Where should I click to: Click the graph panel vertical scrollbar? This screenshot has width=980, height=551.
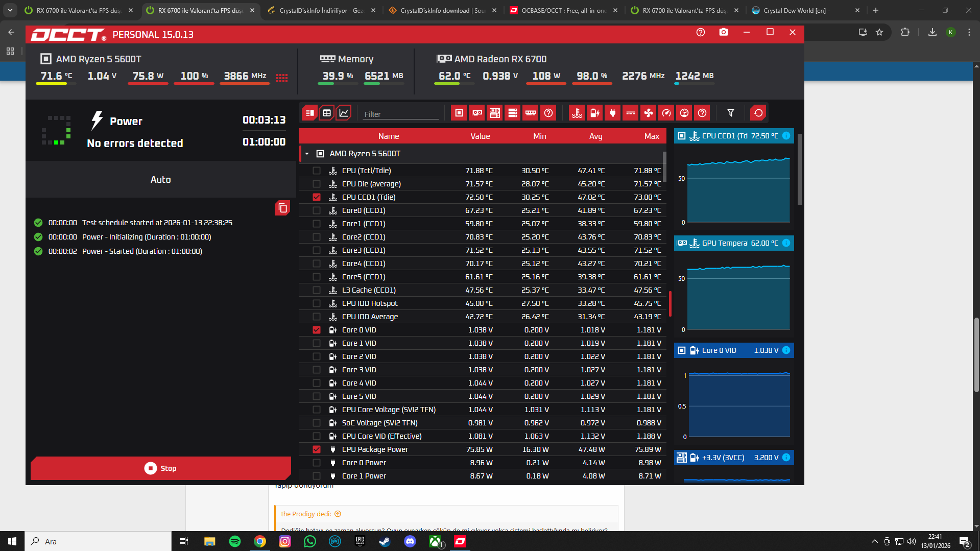[800, 169]
